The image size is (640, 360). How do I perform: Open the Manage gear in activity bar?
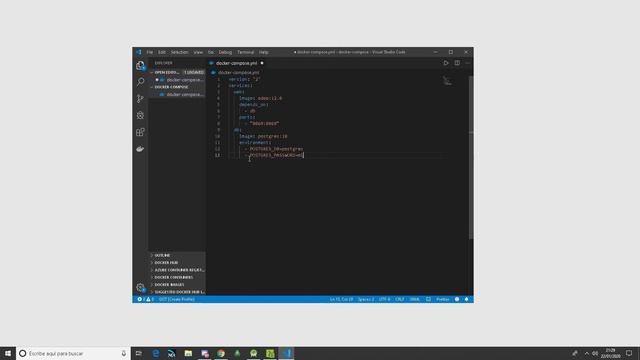pos(140,287)
